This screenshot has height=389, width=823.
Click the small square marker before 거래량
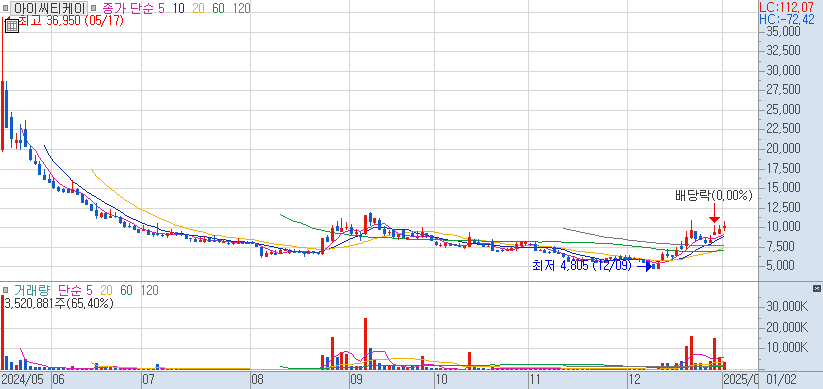click(x=5, y=290)
